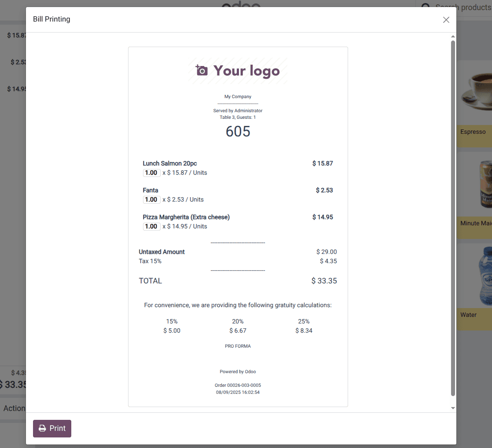Image resolution: width=492 pixels, height=448 pixels.
Task: Click the Powered by Odoo text
Action: pyautogui.click(x=238, y=372)
